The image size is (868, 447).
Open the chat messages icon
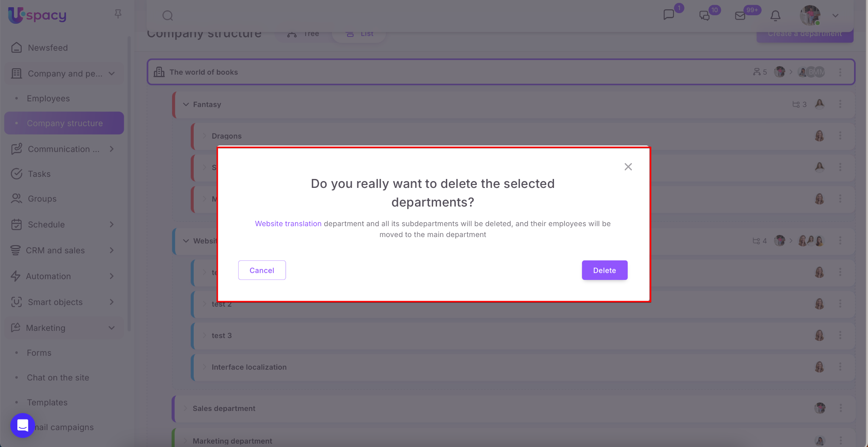(669, 15)
